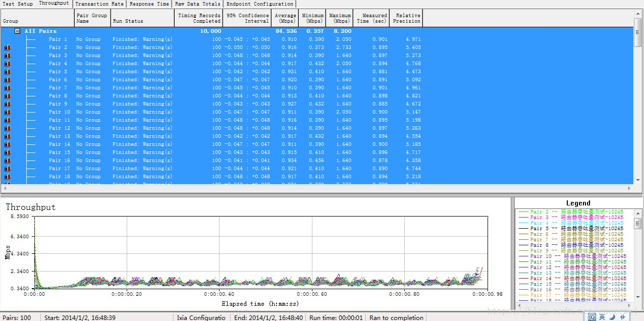Click the results table scroll right arrow
The width and height of the screenshot is (644, 321).
tap(629, 188)
